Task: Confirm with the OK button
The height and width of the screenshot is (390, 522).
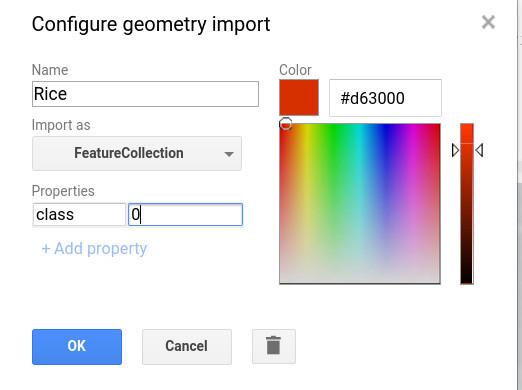Action: tap(77, 347)
